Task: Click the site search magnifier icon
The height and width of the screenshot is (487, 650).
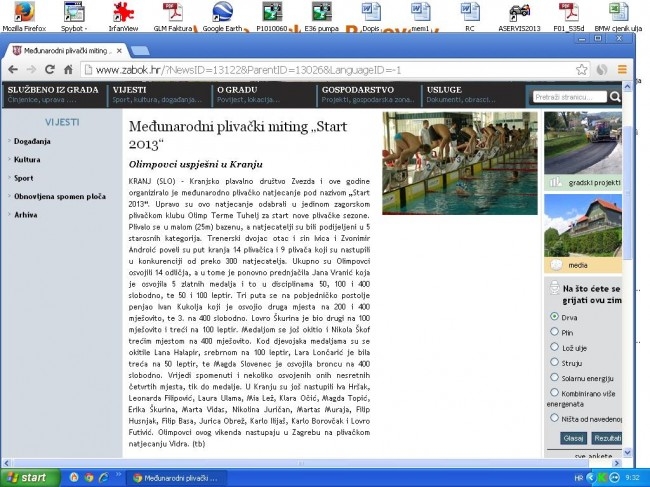Action: click(615, 97)
